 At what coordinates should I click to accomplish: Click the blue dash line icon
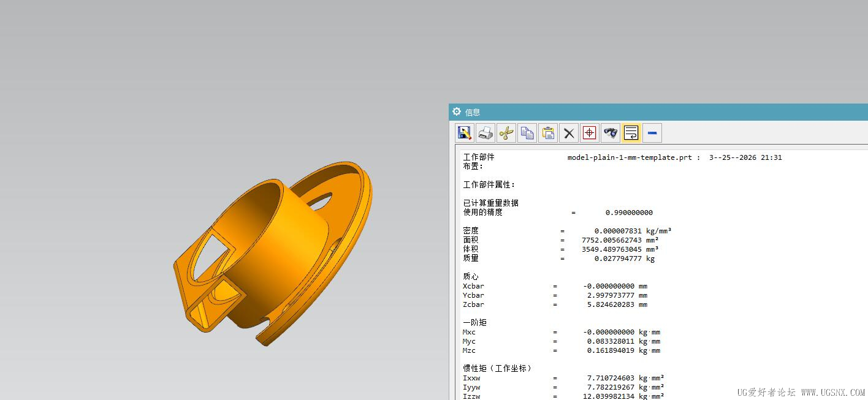tap(652, 132)
